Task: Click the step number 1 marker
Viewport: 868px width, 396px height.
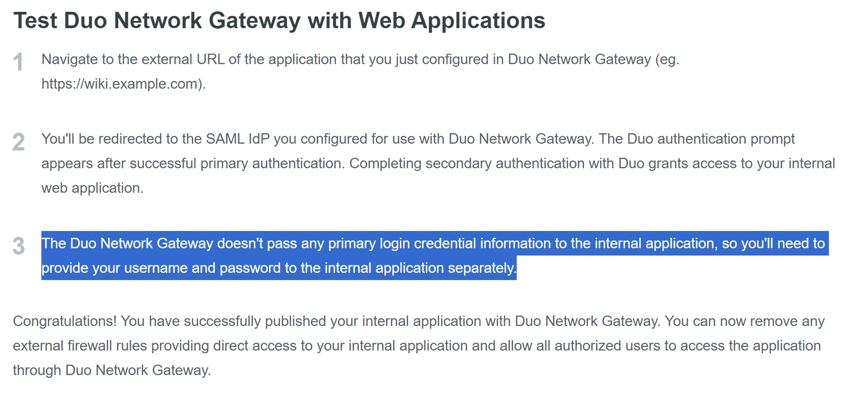Action: 18,62
